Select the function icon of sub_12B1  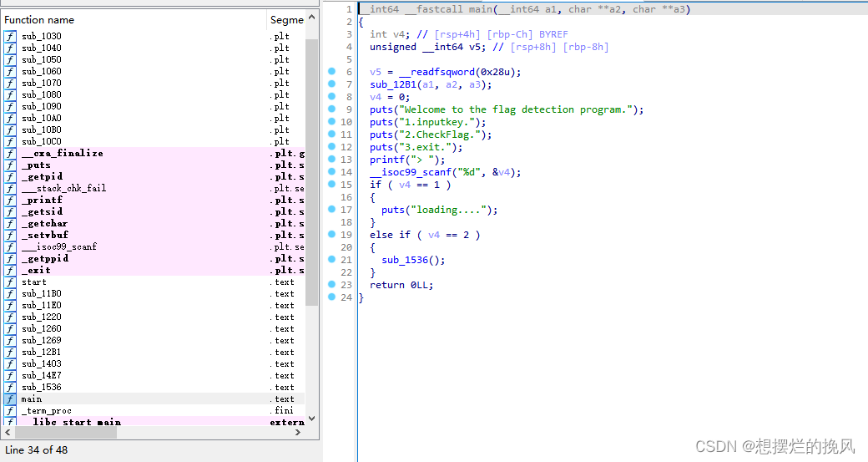point(10,352)
